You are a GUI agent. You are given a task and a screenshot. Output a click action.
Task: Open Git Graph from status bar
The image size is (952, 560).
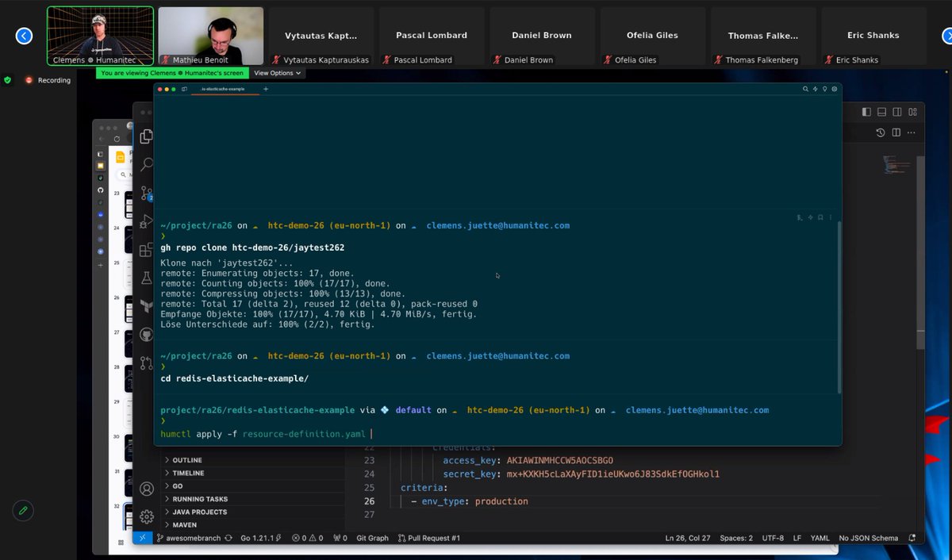coord(372,538)
